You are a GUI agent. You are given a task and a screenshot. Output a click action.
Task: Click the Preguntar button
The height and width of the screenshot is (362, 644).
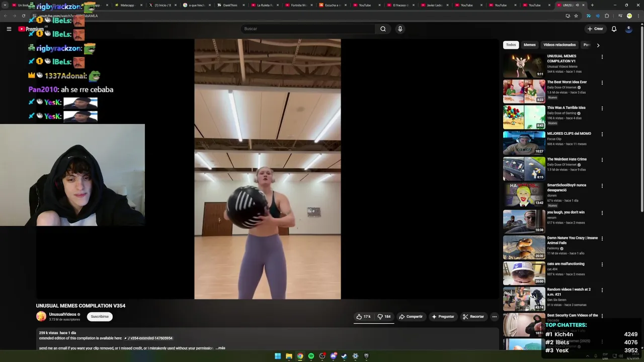point(443,317)
